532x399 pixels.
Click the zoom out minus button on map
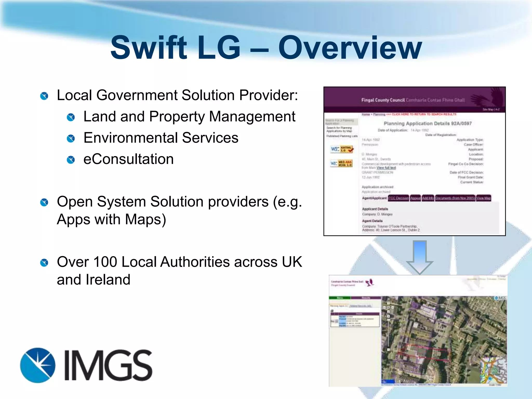(x=389, y=350)
